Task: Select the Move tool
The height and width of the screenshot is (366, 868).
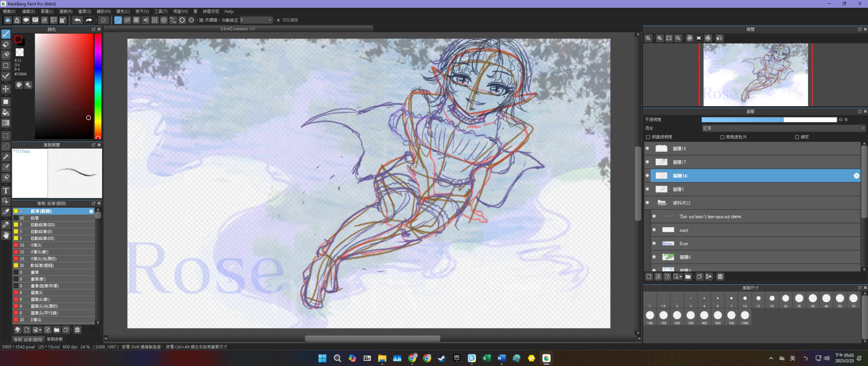Action: point(6,89)
